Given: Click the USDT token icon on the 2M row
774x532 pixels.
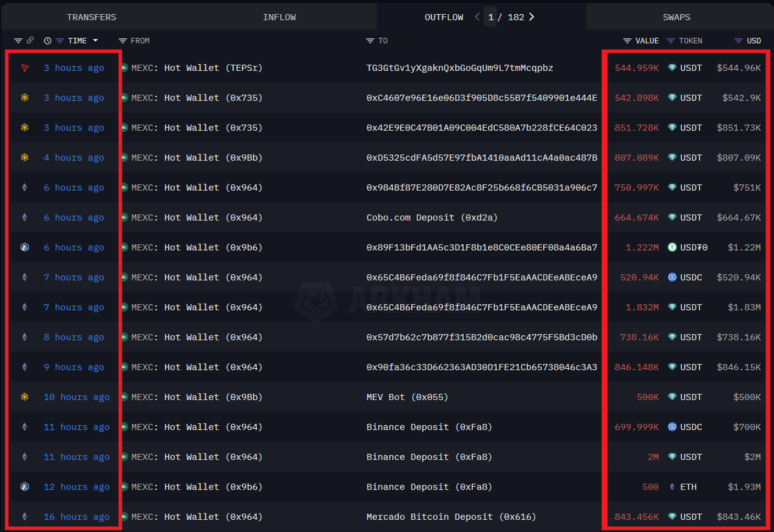Looking at the screenshot, I should (672, 457).
